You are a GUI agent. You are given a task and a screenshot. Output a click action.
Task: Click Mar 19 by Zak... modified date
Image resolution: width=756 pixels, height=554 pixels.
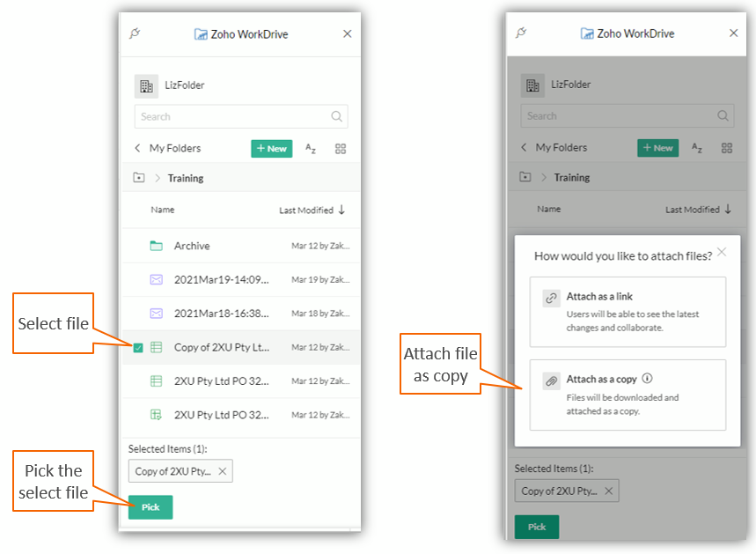(x=320, y=279)
